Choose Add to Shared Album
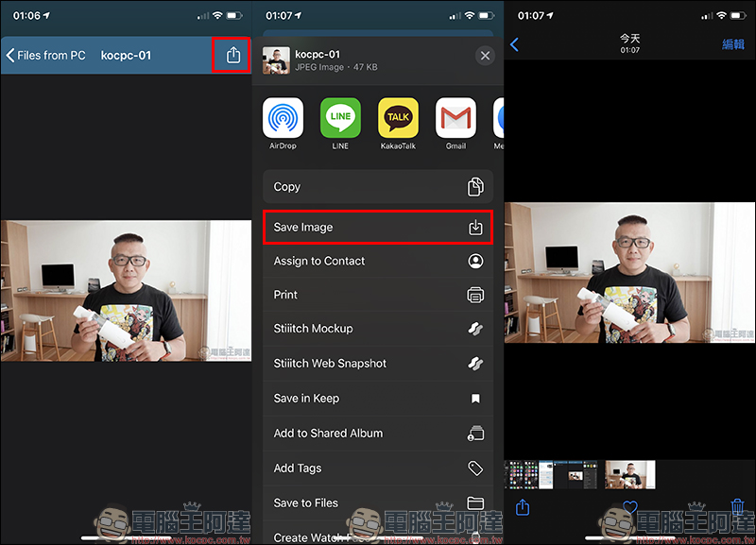This screenshot has height=545, width=756. 378,434
